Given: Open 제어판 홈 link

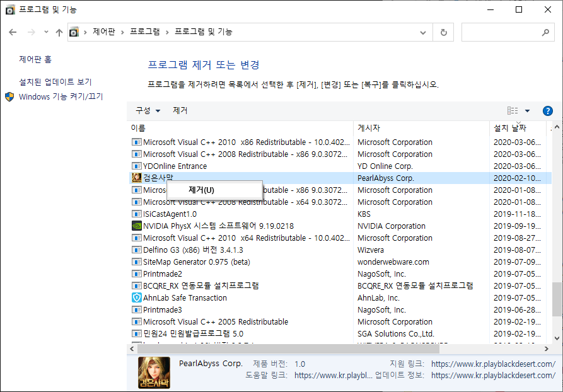Looking at the screenshot, I should click(35, 59).
